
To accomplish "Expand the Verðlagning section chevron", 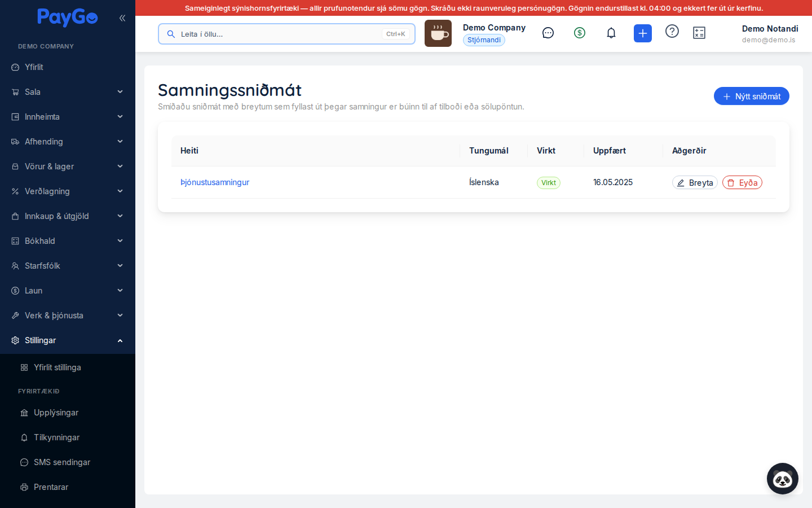I will pyautogui.click(x=120, y=191).
